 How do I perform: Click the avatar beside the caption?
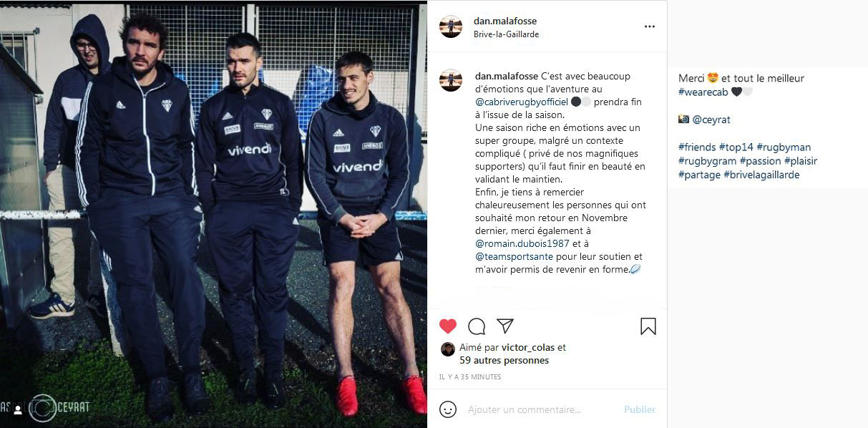pos(451,80)
